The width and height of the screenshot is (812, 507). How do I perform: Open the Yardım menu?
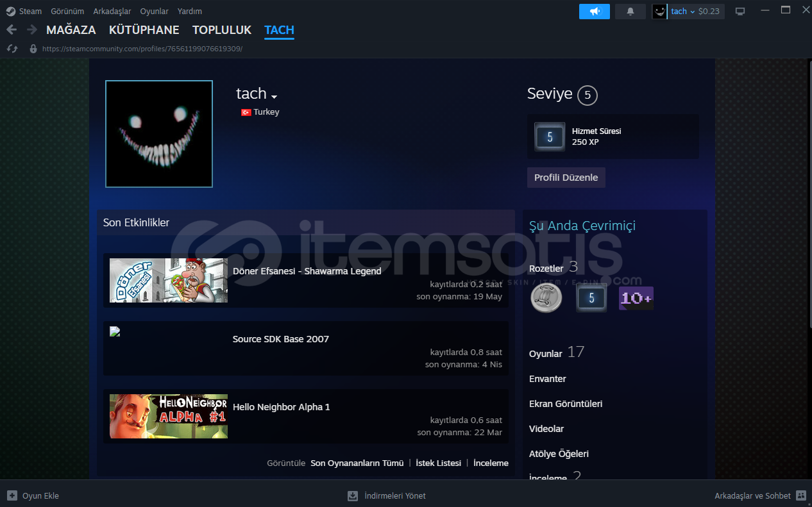tap(190, 11)
